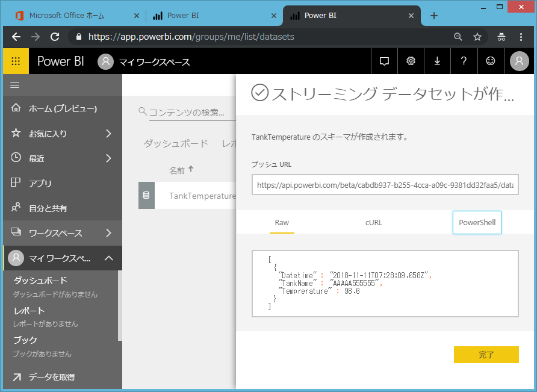
Task: Open the help question mark icon
Action: coord(464,61)
